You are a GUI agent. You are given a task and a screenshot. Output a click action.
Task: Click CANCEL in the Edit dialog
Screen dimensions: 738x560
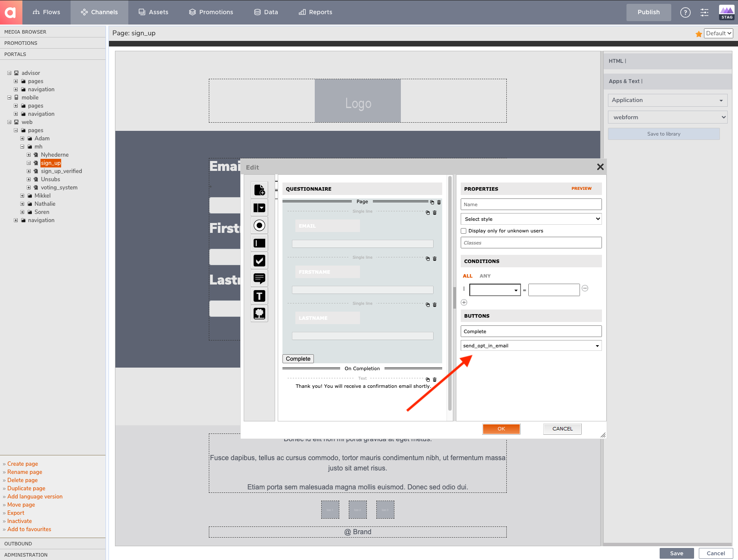pyautogui.click(x=562, y=429)
